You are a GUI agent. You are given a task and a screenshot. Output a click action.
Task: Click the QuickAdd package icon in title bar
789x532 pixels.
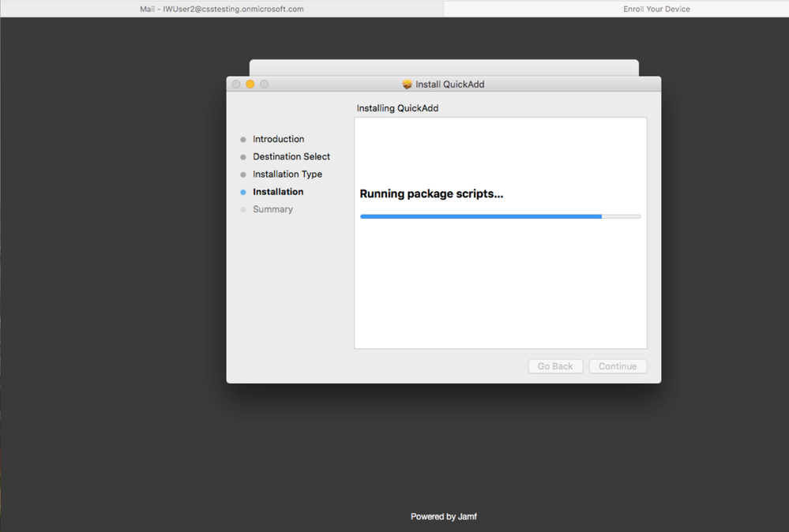[x=407, y=84]
